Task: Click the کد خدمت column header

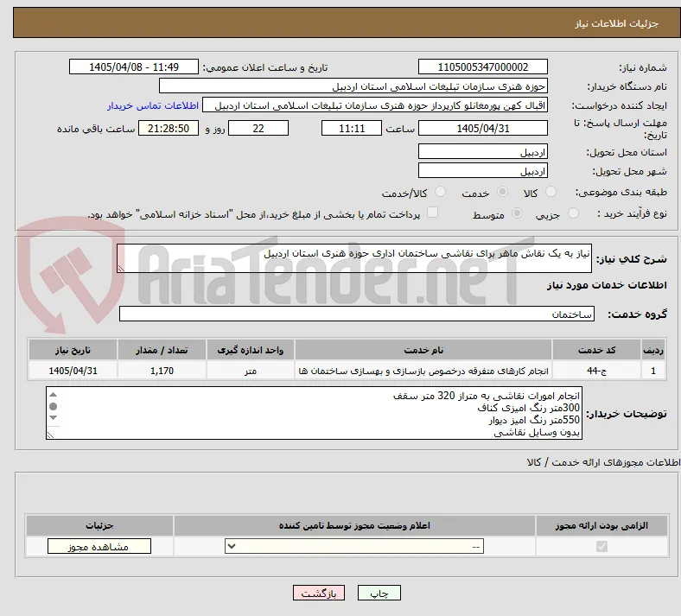Action: coord(597,350)
